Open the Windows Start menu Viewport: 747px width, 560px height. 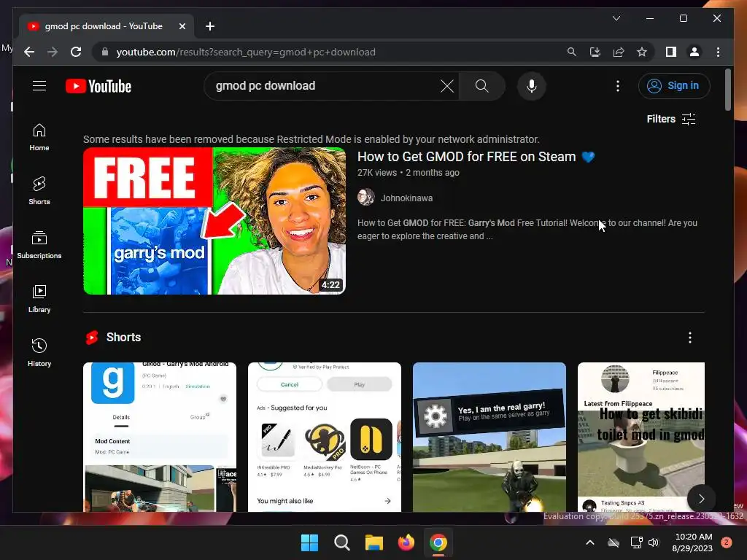(309, 542)
